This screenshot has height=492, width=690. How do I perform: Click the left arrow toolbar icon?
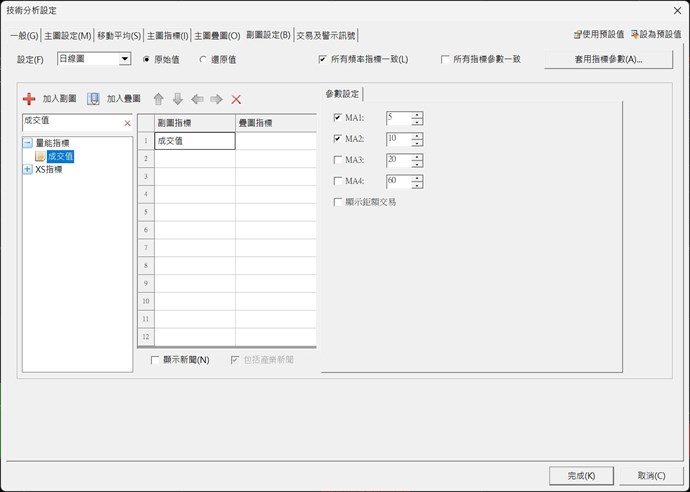pos(197,99)
